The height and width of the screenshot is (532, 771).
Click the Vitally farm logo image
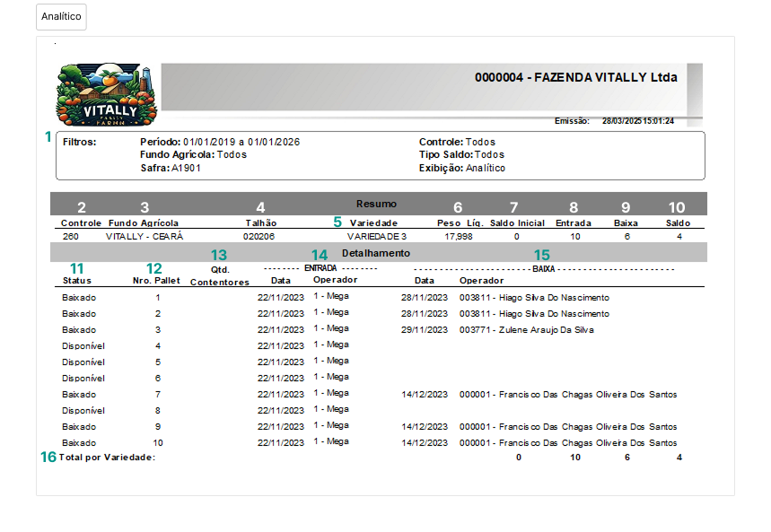106,94
